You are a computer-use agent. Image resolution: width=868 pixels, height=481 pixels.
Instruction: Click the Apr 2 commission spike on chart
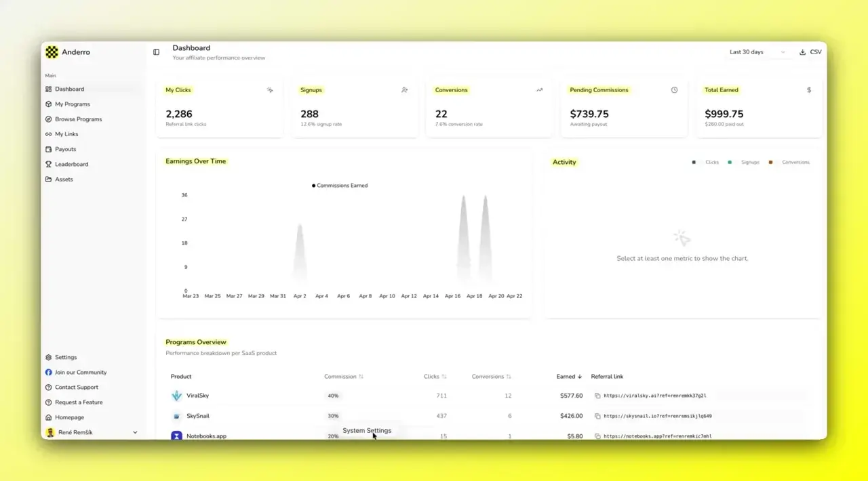300,253
